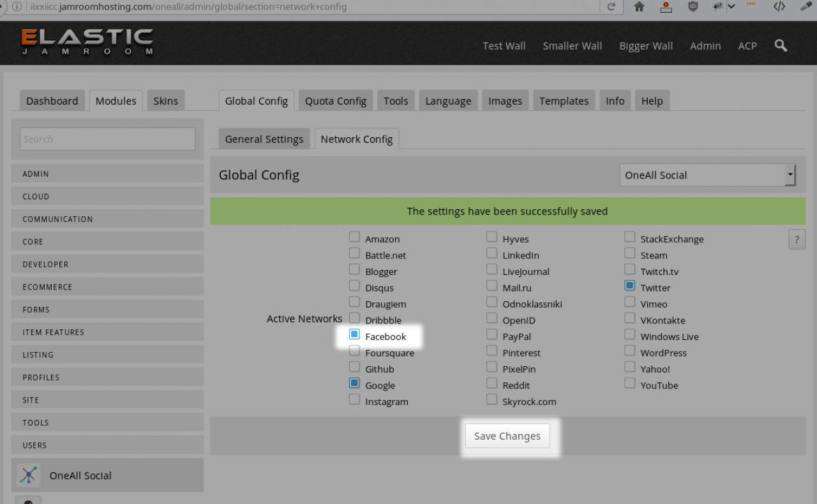Open the uBlock Origin shield icon
This screenshot has height=504, width=817.
(693, 6)
